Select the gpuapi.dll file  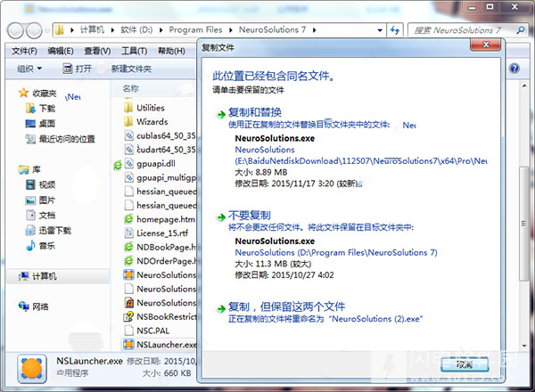pyautogui.click(x=150, y=164)
